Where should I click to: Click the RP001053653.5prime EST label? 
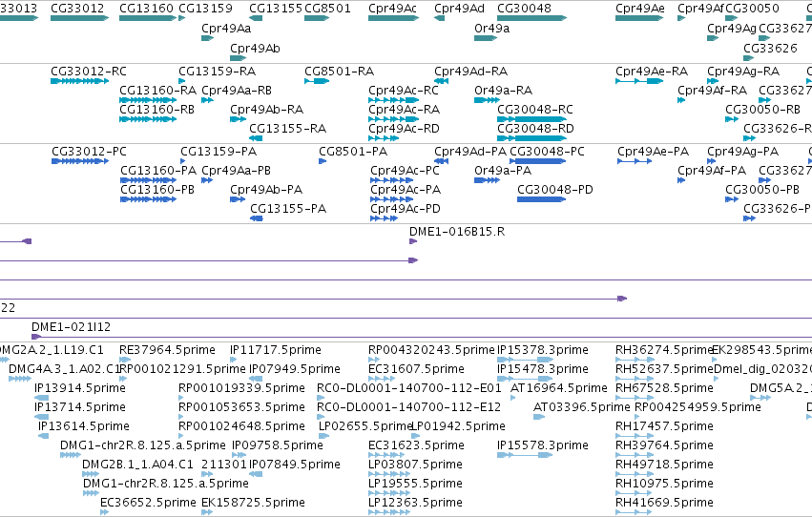[x=241, y=408]
